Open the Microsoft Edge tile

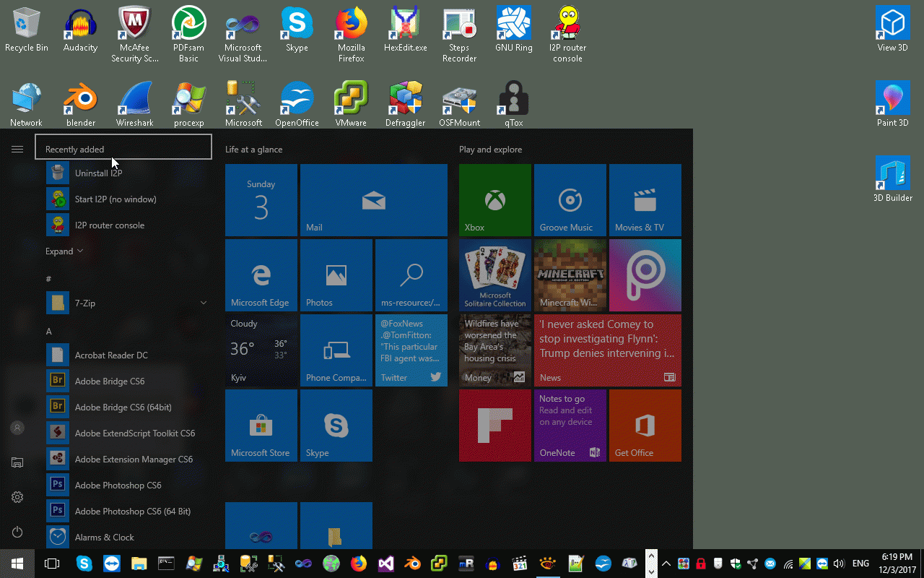click(x=261, y=275)
